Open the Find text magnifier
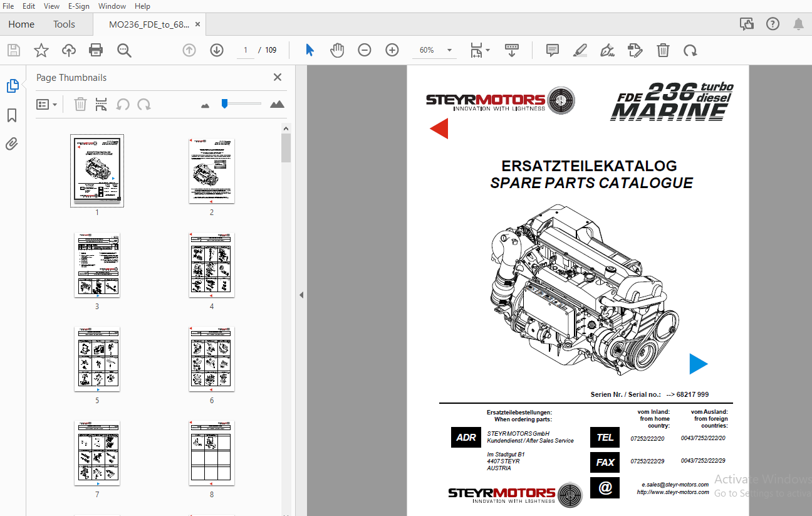Image resolution: width=812 pixels, height=516 pixels. (x=124, y=50)
